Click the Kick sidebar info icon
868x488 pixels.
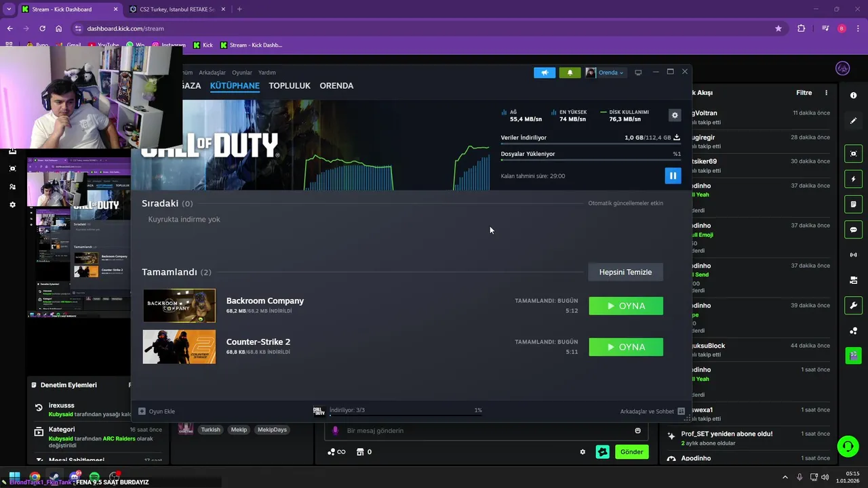click(853, 96)
